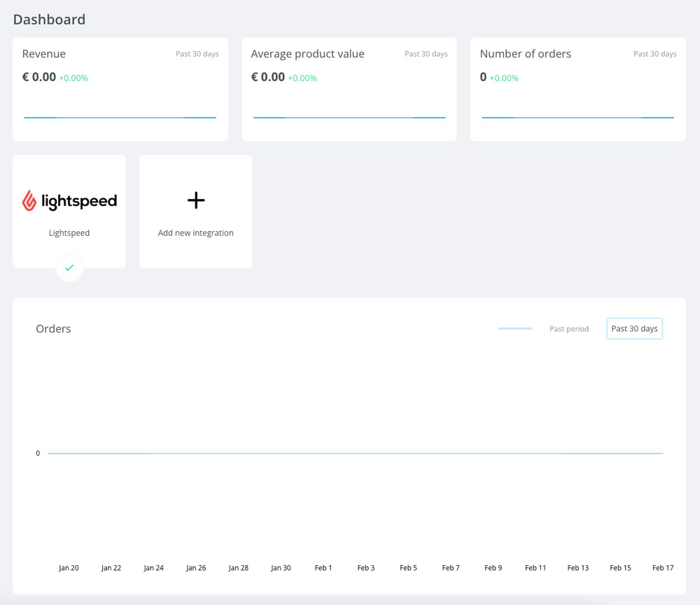This screenshot has width=700, height=605.
Task: Open the Past 30 days dropdown in Orders
Action: click(x=634, y=328)
